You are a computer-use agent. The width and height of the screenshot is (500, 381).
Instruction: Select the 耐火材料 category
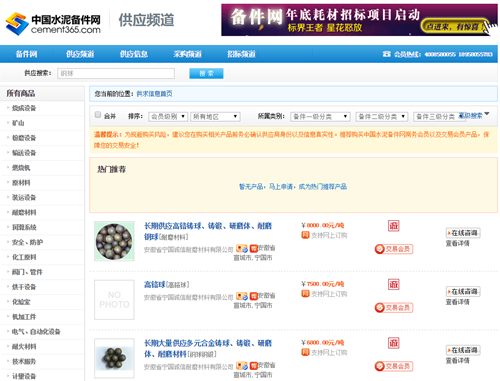(x=24, y=346)
